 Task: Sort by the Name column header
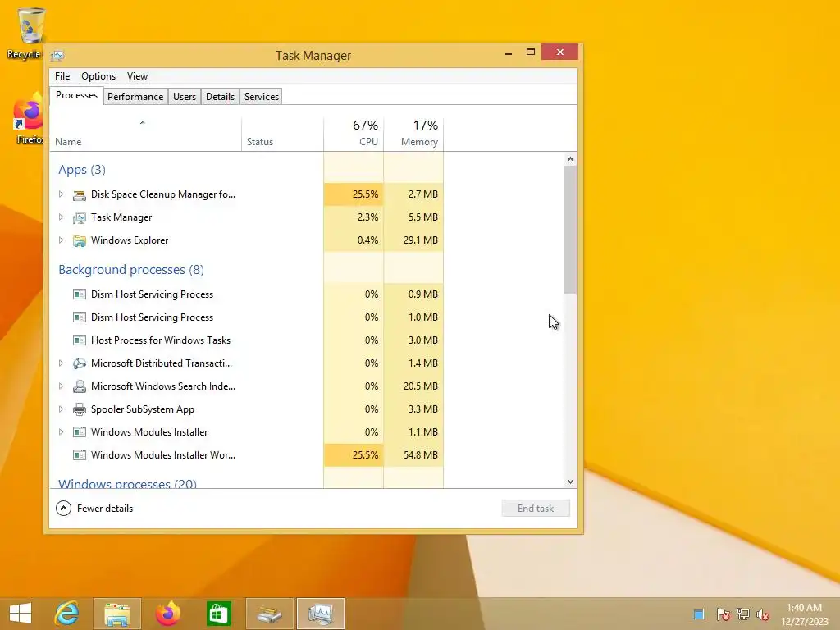146,134
